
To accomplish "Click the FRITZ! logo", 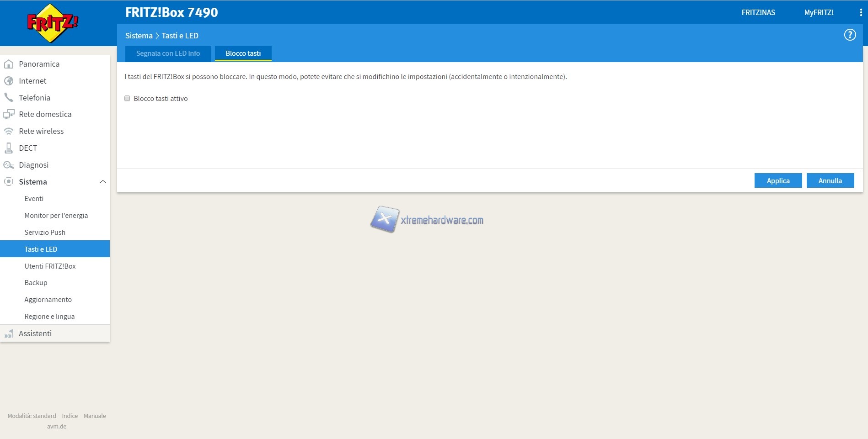I will coord(53,23).
